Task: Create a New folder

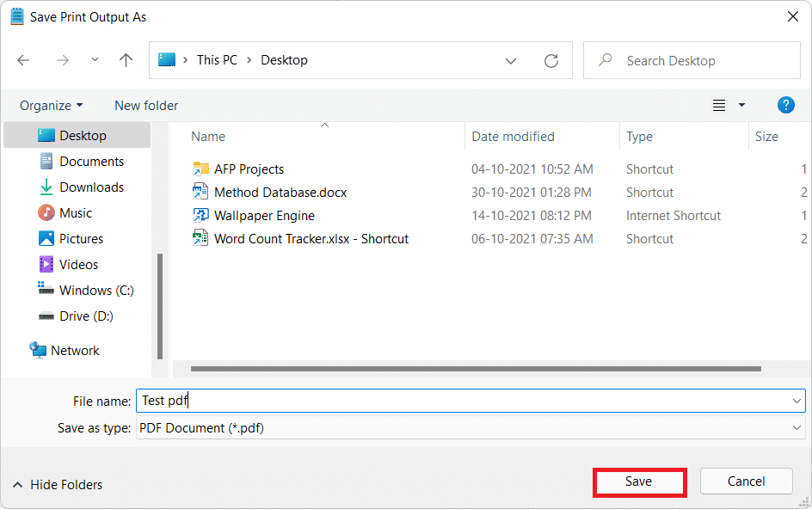Action: click(146, 106)
